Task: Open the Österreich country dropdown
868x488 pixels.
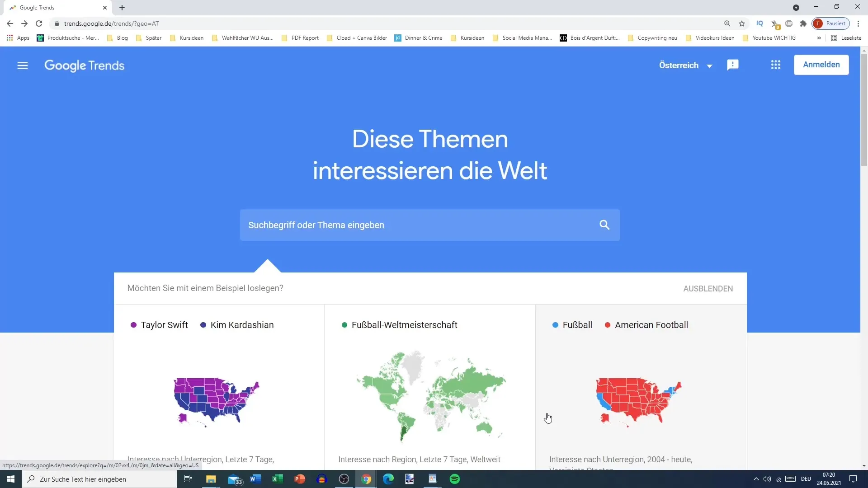Action: click(686, 66)
